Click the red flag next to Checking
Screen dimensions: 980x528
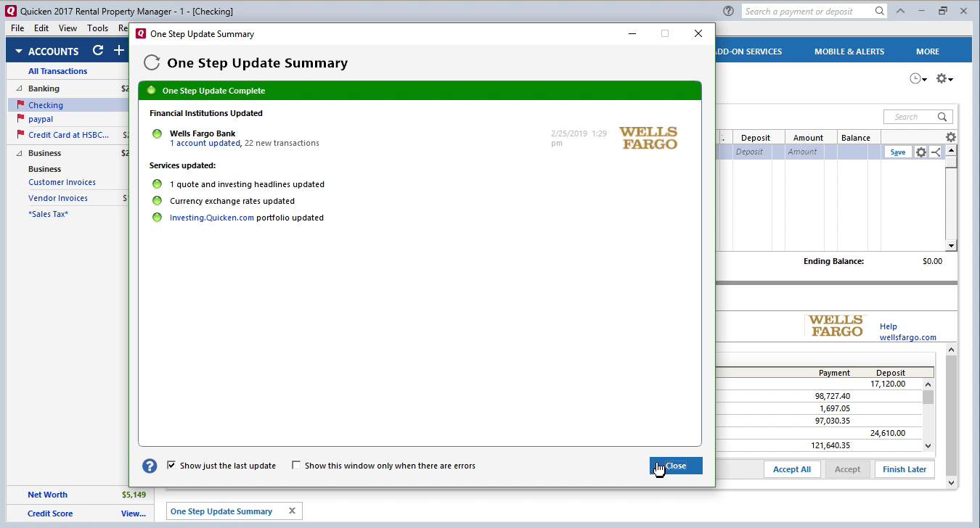tap(20, 104)
